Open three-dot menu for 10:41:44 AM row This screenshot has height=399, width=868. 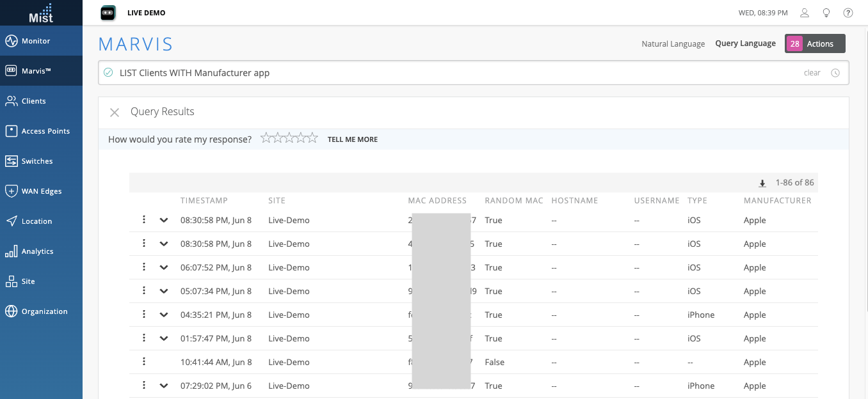click(x=144, y=361)
